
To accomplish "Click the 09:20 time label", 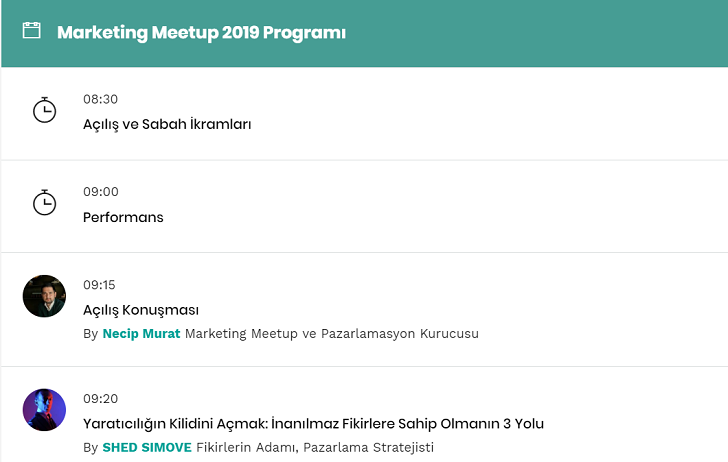I will point(100,398).
